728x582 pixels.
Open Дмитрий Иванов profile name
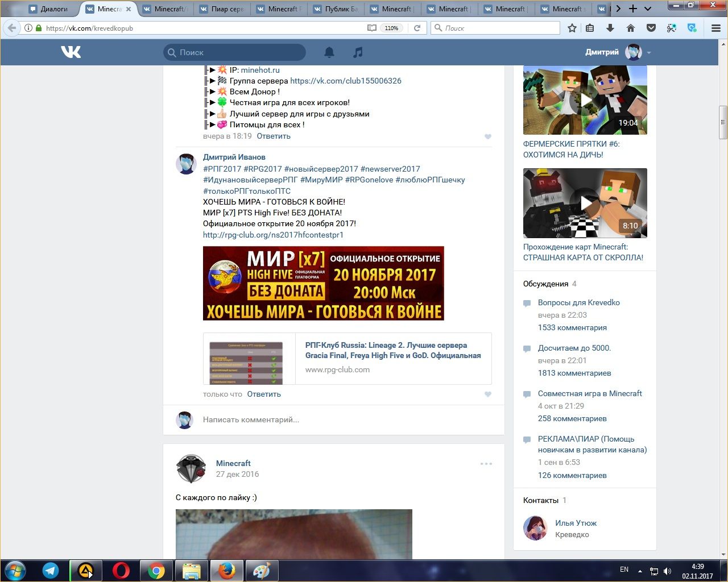(234, 157)
